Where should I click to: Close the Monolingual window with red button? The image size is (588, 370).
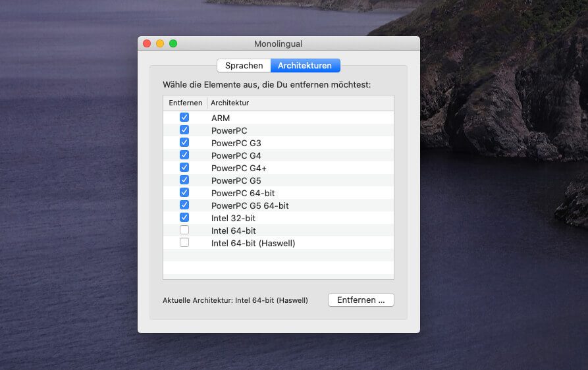point(147,43)
